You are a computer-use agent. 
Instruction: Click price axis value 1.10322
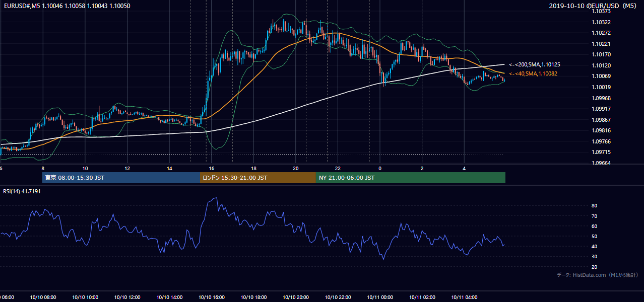602,22
